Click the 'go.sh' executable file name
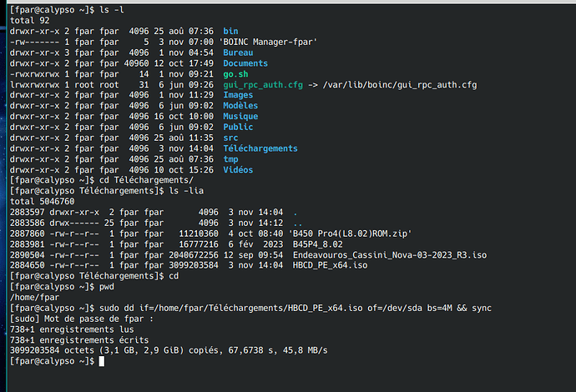The height and width of the screenshot is (392, 576). pyautogui.click(x=236, y=74)
